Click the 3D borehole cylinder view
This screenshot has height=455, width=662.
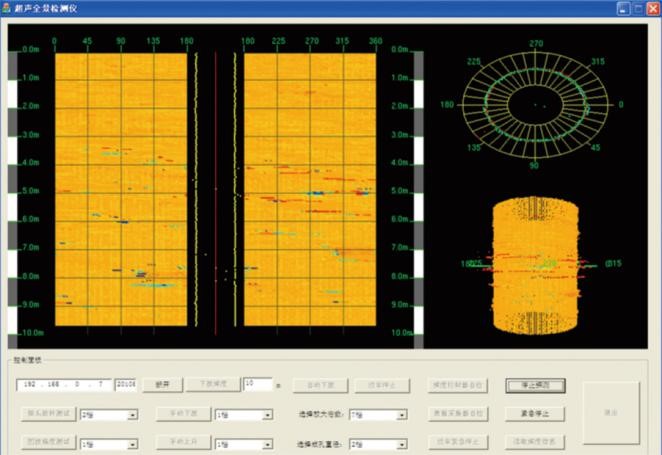coord(538,265)
